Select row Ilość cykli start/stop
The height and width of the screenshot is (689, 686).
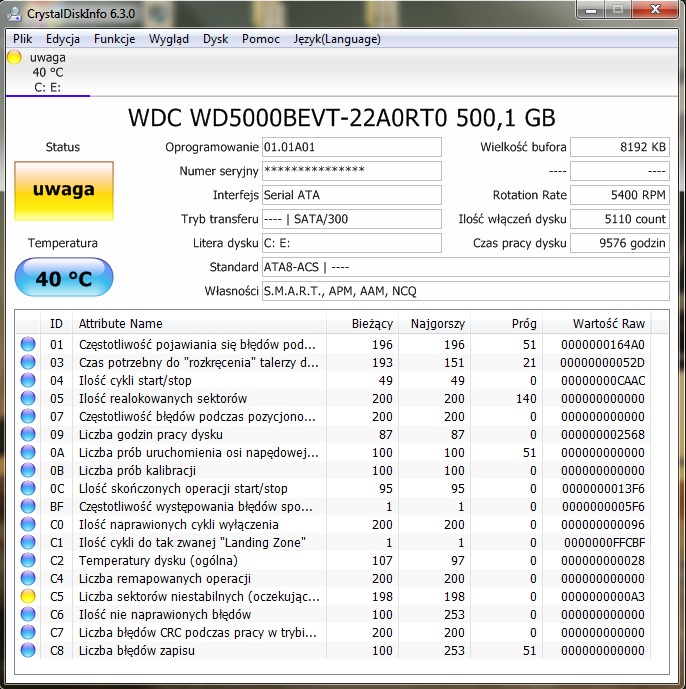pos(334,380)
